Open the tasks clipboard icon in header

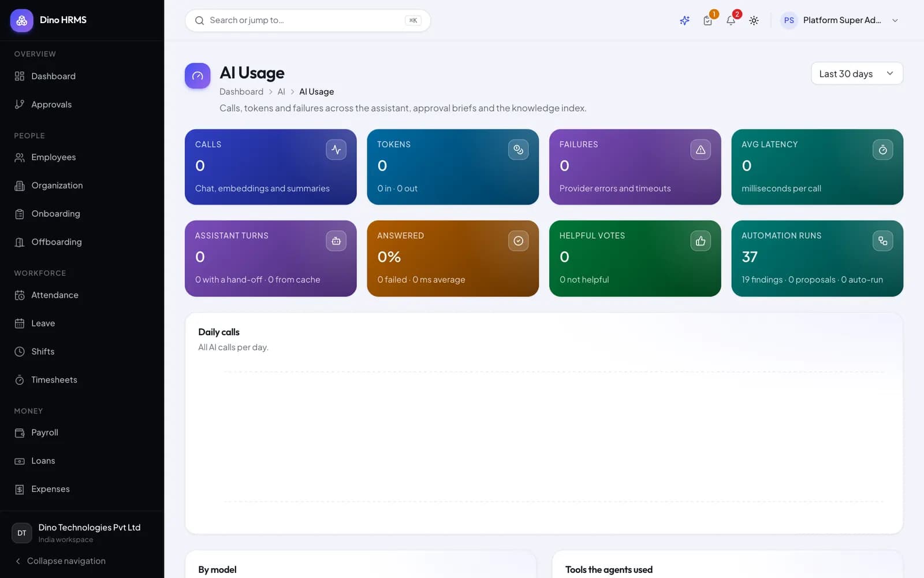(x=708, y=20)
